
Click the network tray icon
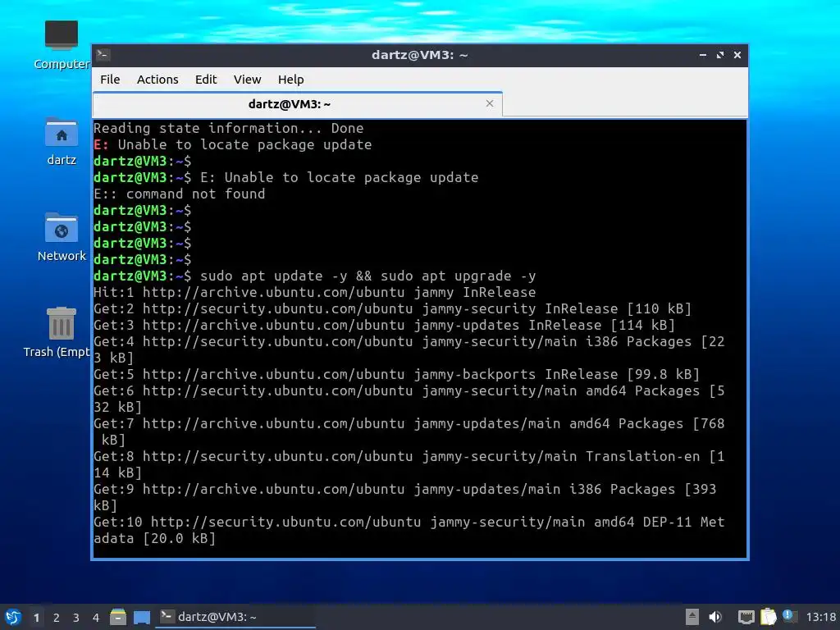746,617
